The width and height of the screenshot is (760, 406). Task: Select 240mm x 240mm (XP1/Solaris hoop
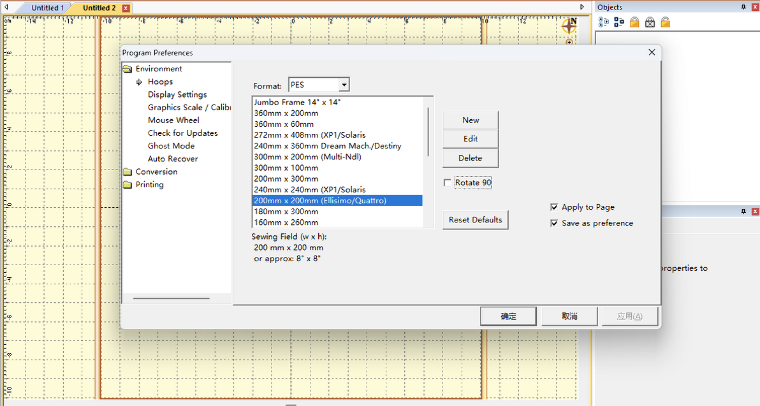(x=337, y=189)
